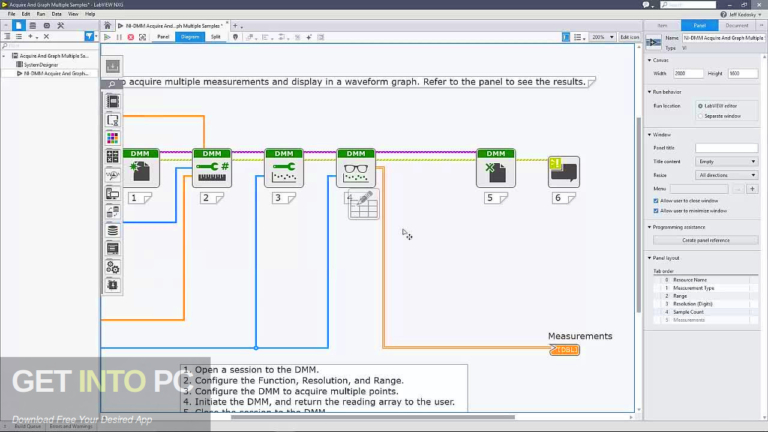This screenshot has height=432, width=768.
Task: Switch to the Document tab in right pane
Action: click(x=737, y=25)
